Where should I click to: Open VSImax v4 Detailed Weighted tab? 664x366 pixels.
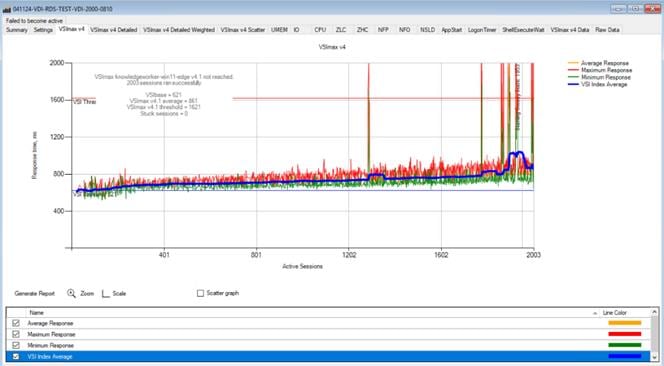coord(179,30)
